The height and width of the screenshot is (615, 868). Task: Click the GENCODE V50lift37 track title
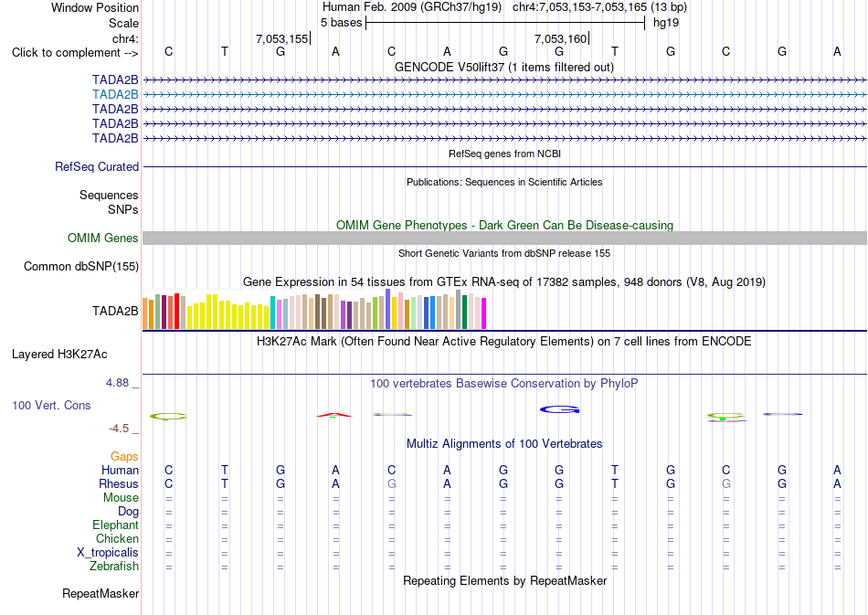504,67
